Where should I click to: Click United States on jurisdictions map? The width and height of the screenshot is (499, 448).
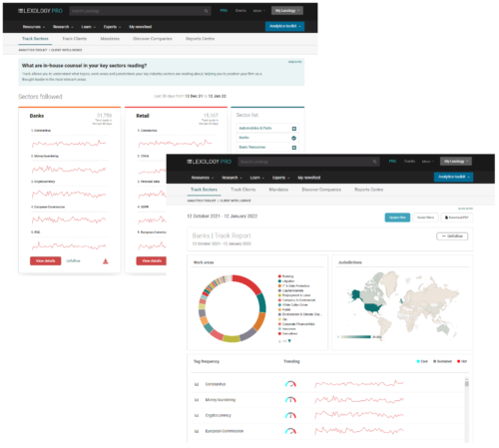[373, 307]
